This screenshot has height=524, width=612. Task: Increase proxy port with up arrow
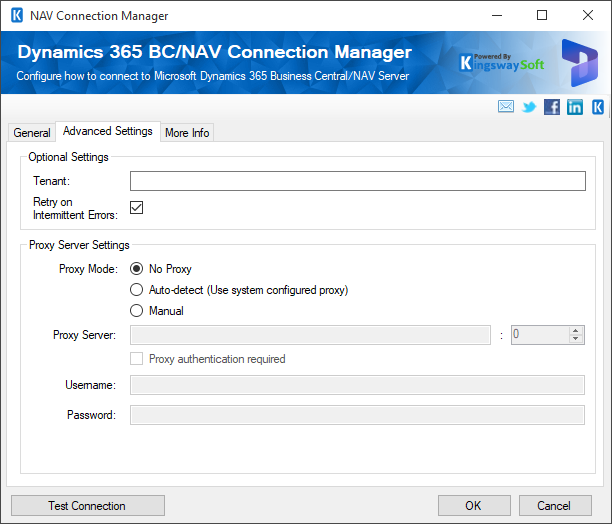tap(576, 331)
